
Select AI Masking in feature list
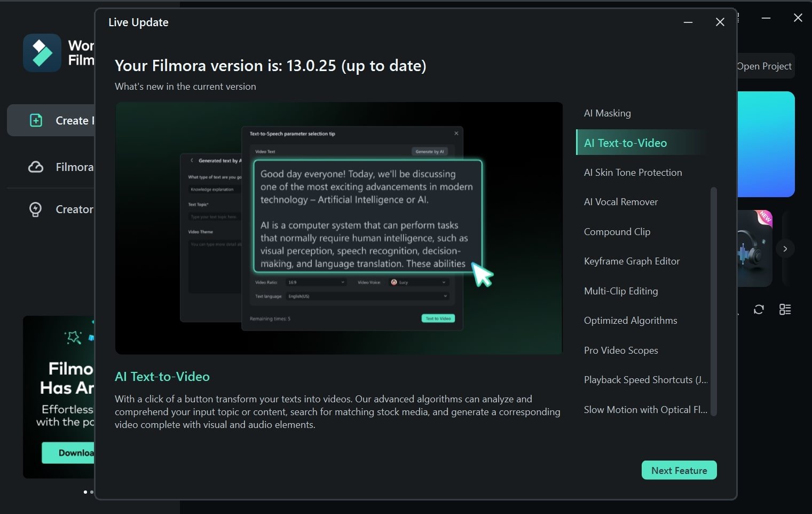coord(607,113)
